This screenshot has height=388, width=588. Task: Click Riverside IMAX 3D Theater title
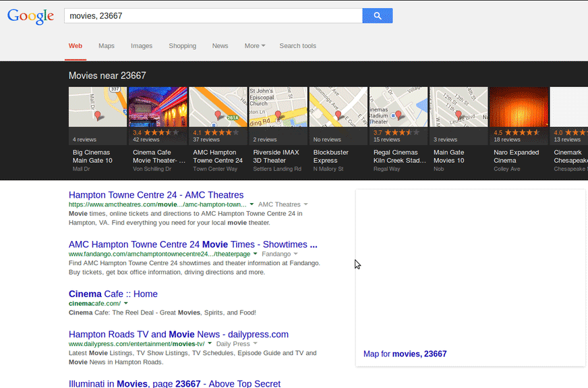tap(276, 157)
